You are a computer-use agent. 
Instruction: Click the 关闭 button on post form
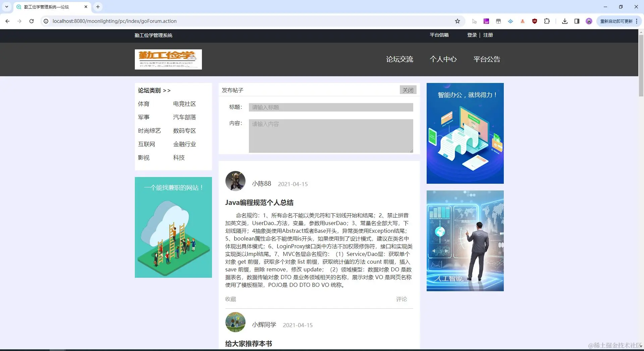click(x=408, y=90)
